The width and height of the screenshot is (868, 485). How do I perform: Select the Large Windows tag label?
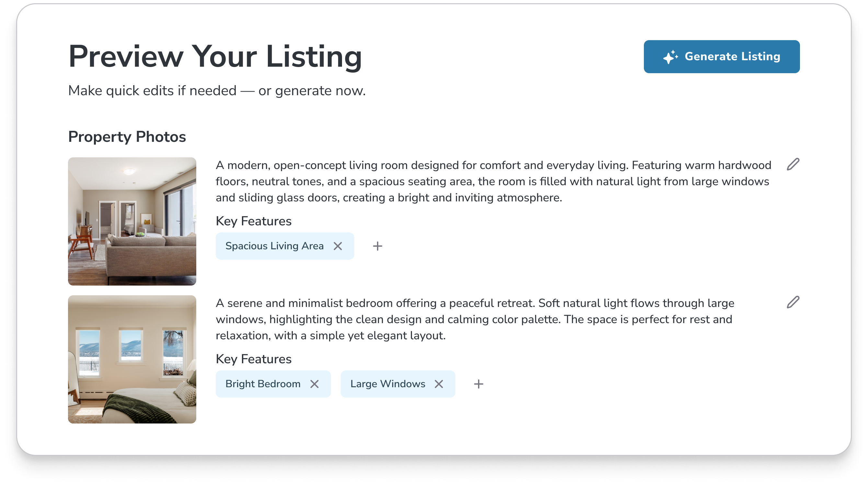coord(387,384)
